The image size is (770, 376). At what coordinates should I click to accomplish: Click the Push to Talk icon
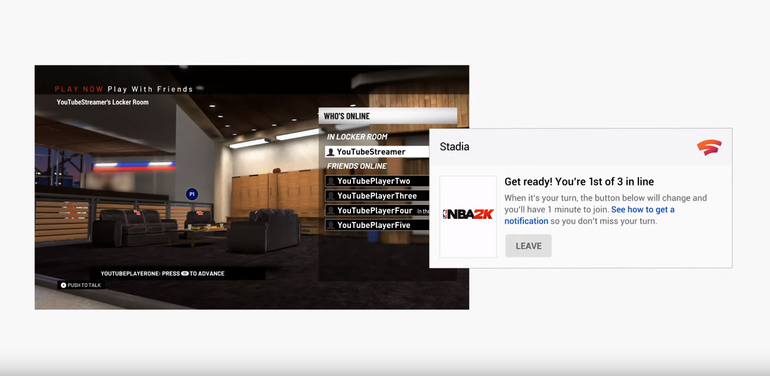pos(63,285)
